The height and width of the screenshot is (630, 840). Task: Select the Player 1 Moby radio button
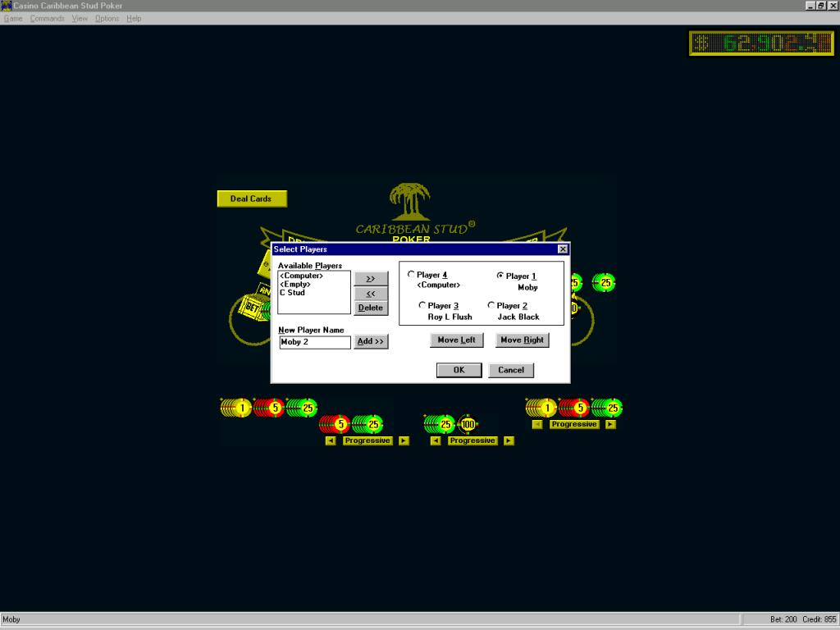[500, 276]
